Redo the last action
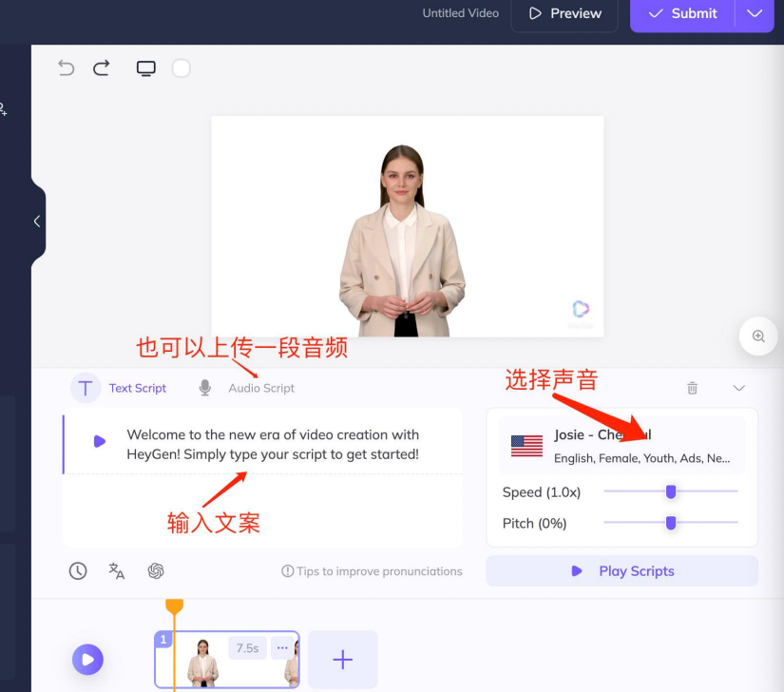Viewport: 784px width, 692px height. point(101,67)
